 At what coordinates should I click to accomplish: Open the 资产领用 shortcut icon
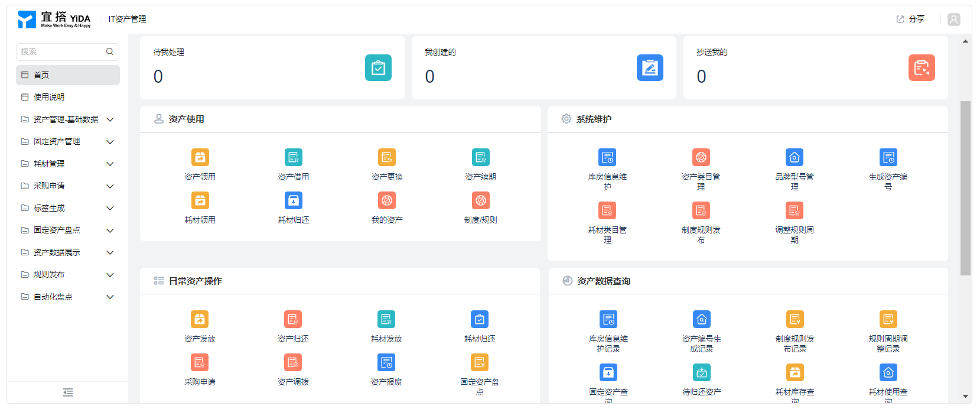[200, 157]
